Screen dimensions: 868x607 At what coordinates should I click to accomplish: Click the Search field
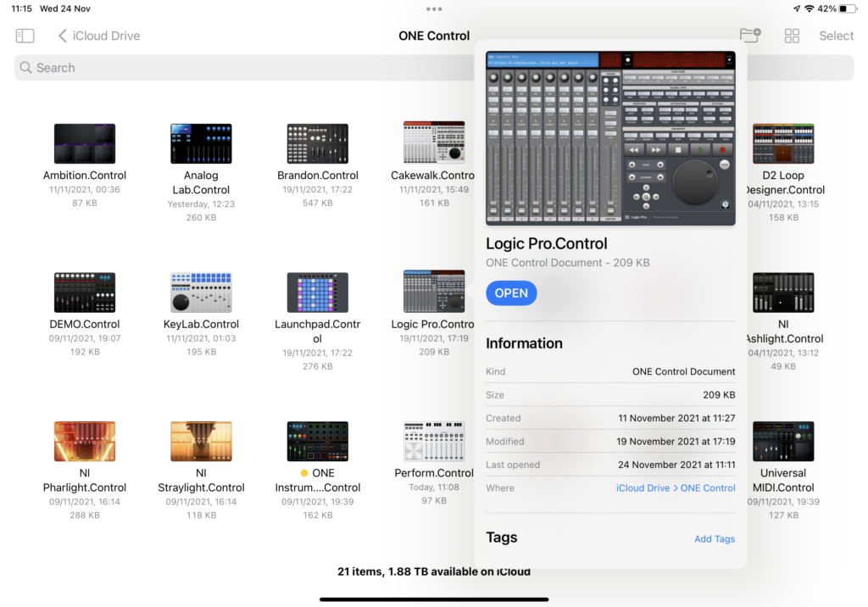point(237,68)
